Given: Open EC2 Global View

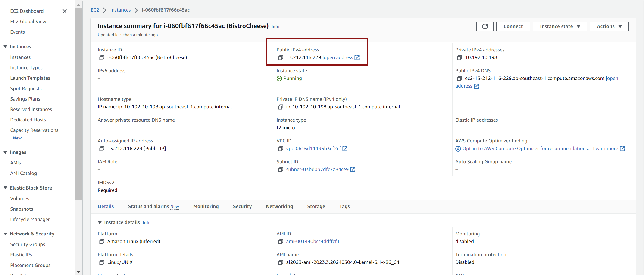Looking at the screenshot, I should (x=28, y=22).
